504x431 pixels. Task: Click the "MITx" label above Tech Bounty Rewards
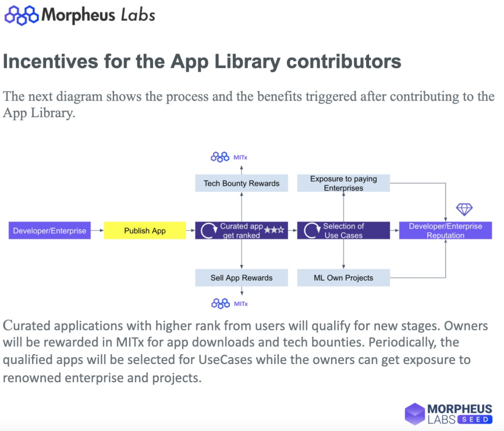point(240,157)
